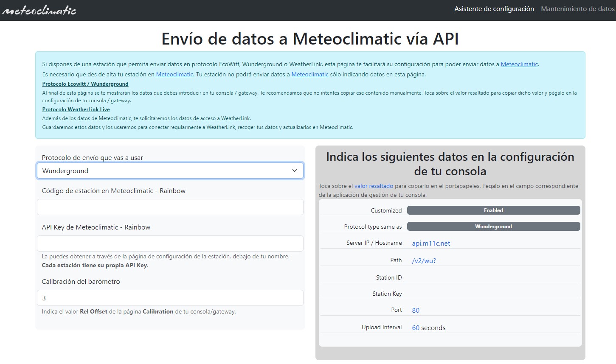Open Meteoclimatic link after 'estación en'
This screenshot has width=616, height=364.
coord(174,75)
